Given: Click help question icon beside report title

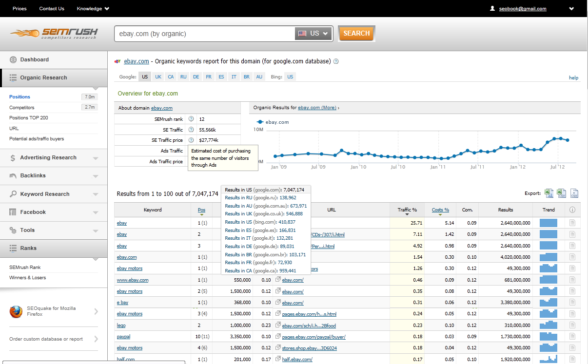Looking at the screenshot, I should coord(336,61).
